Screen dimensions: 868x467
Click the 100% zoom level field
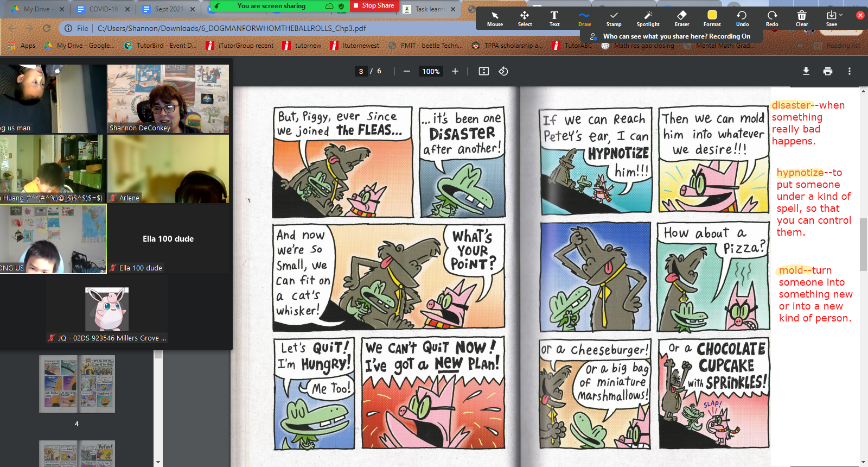coord(431,71)
